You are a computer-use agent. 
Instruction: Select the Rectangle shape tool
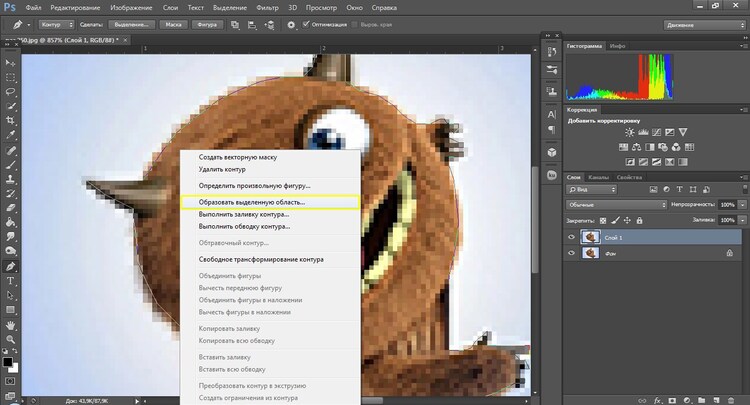[10, 310]
